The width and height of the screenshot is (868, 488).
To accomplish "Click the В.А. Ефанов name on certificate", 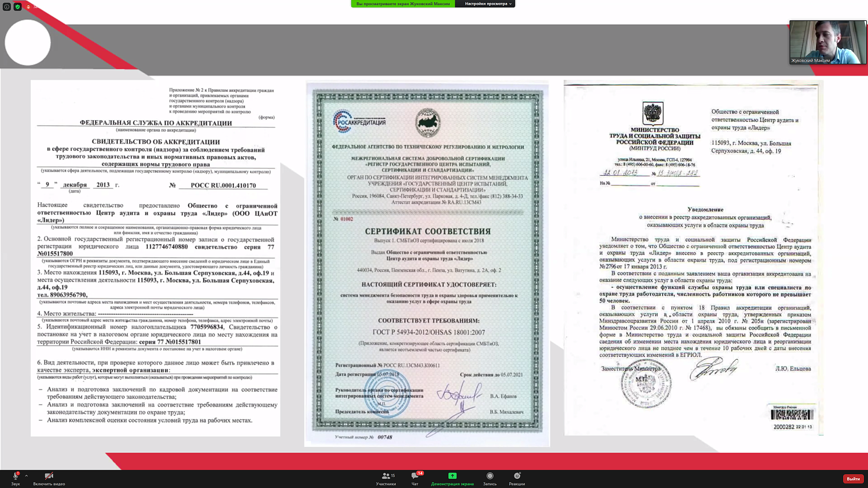I will [503, 396].
